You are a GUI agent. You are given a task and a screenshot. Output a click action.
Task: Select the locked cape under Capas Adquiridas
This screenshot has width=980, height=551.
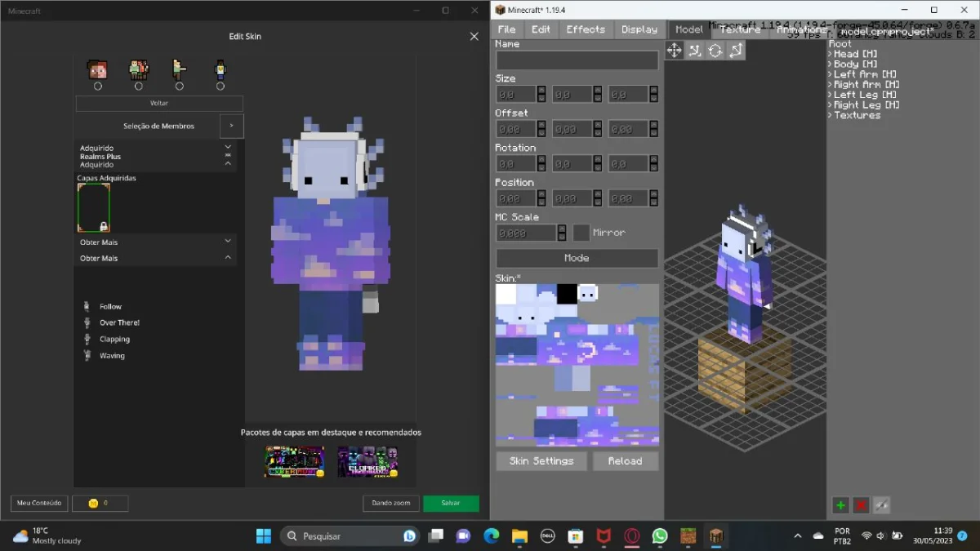click(94, 207)
